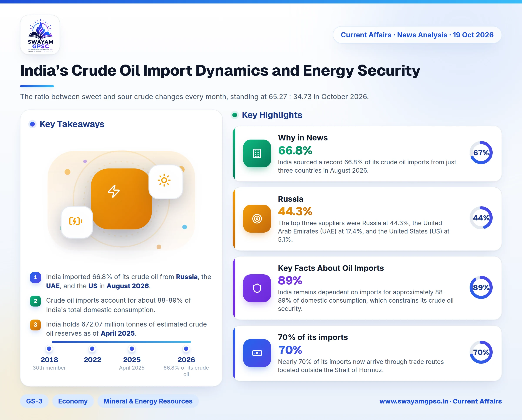Click the orange target icon in Russia card
The height and width of the screenshot is (420, 522).
(x=257, y=219)
